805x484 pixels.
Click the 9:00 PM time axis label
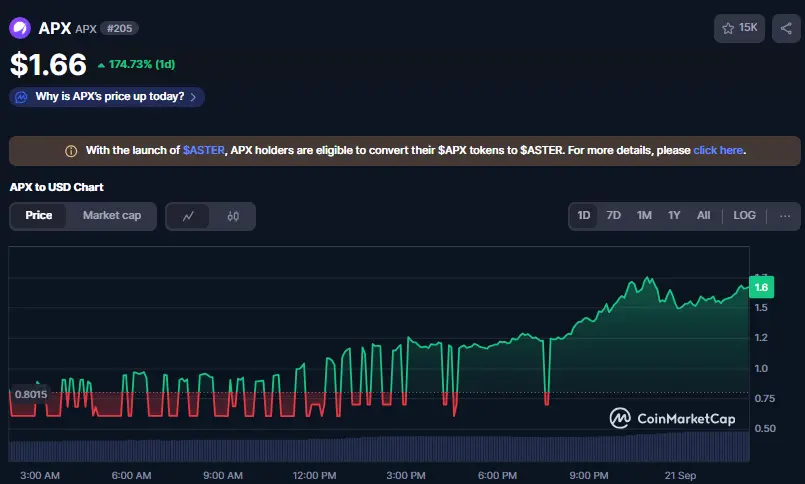589,476
